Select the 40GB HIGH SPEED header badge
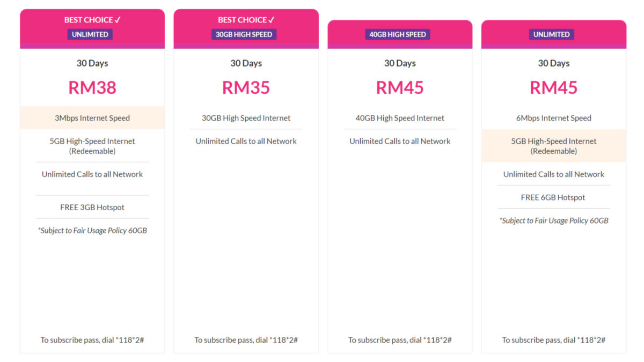 tap(398, 34)
